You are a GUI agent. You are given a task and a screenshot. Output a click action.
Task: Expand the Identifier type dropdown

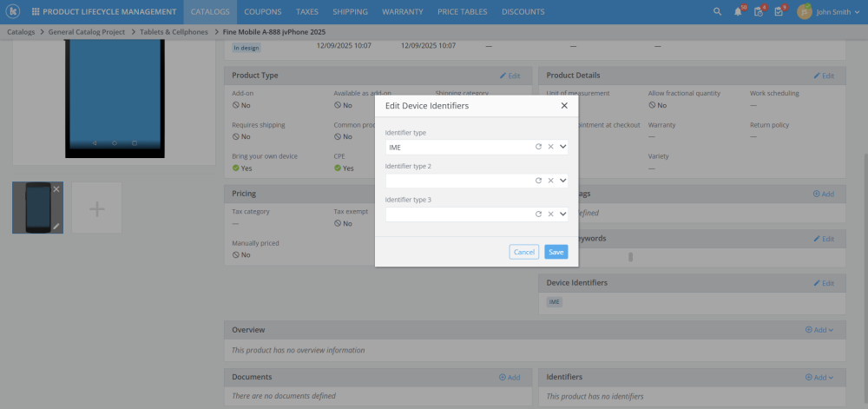(563, 147)
